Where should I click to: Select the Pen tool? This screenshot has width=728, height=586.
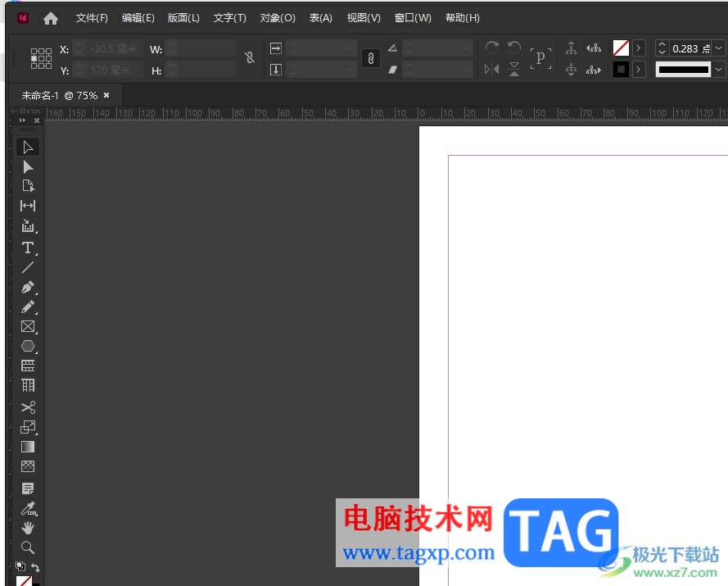tap(28, 287)
